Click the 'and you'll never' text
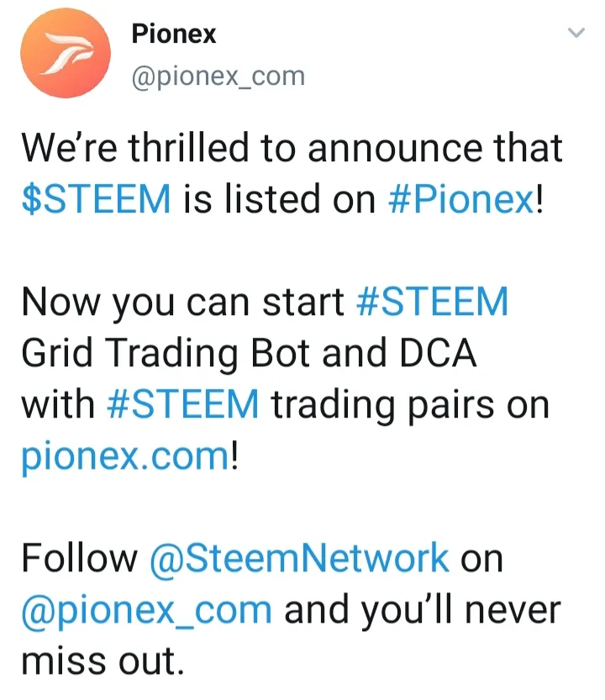 click(x=422, y=610)
